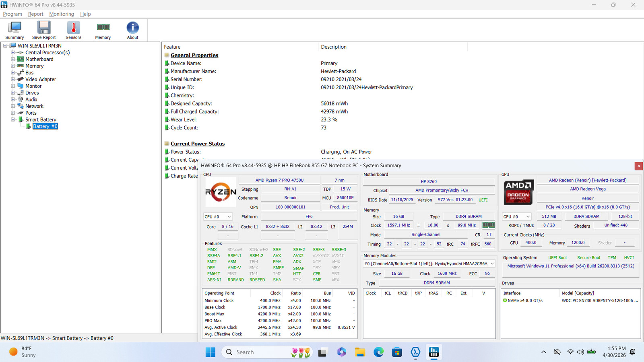Click the Save Report floppy icon

(x=44, y=31)
